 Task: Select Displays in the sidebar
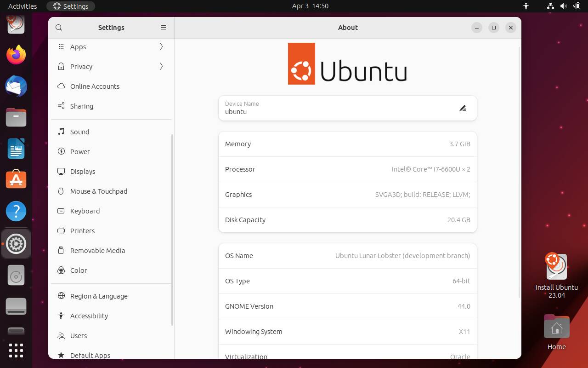coord(83,171)
